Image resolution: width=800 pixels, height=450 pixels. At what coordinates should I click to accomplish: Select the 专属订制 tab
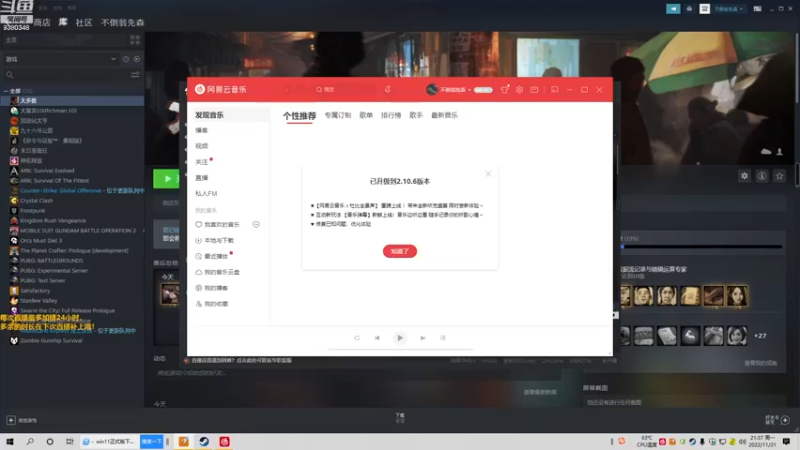[338, 115]
